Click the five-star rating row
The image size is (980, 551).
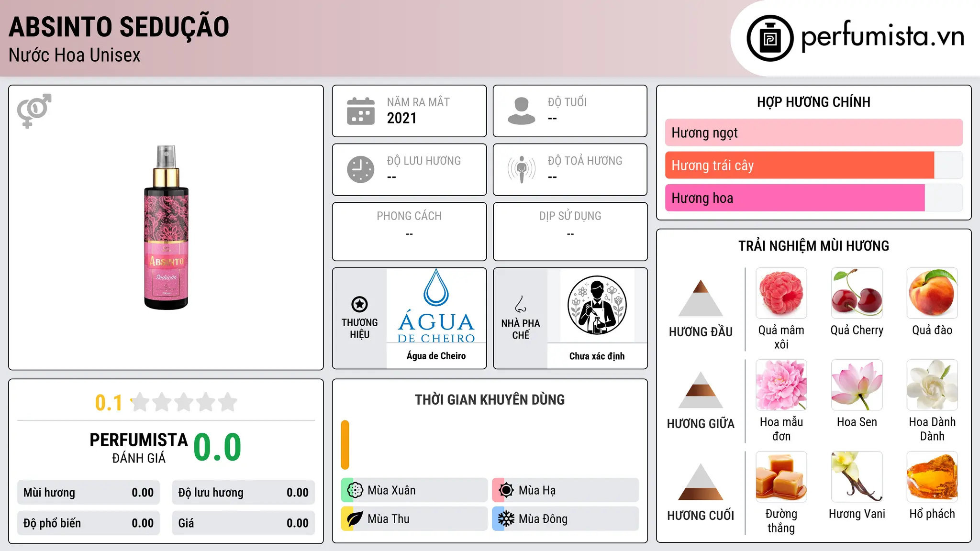184,402
